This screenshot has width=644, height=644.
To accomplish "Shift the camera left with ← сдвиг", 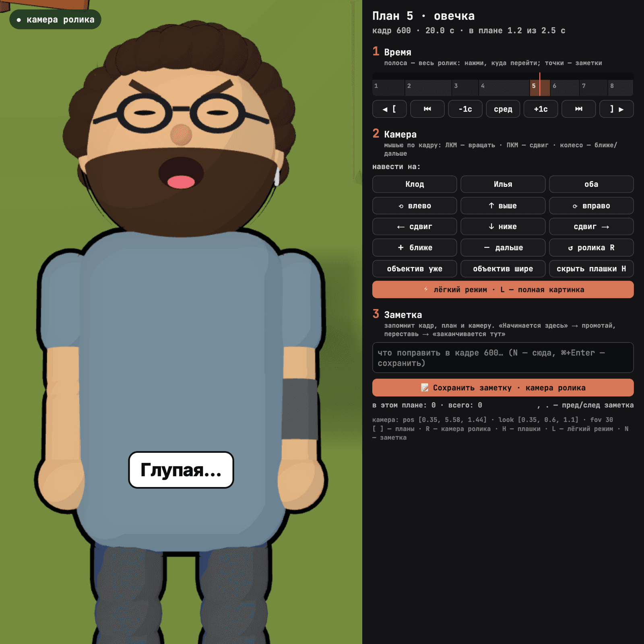I will [415, 227].
